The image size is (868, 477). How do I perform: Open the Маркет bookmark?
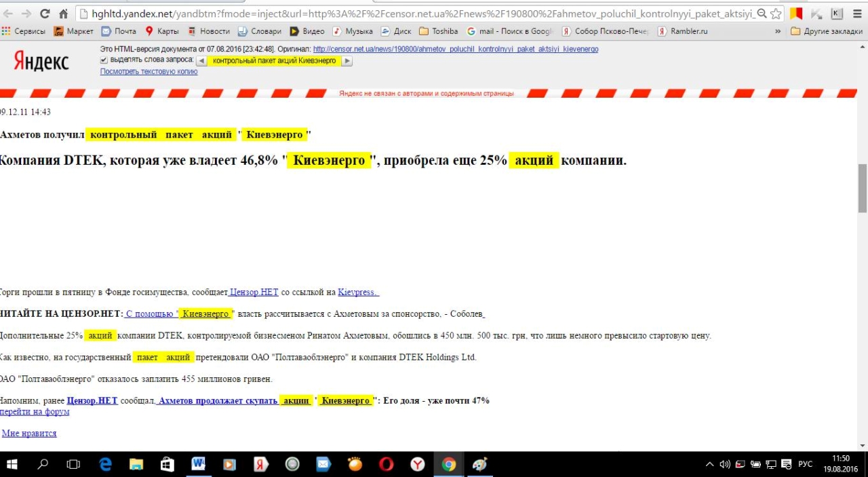pyautogui.click(x=74, y=31)
